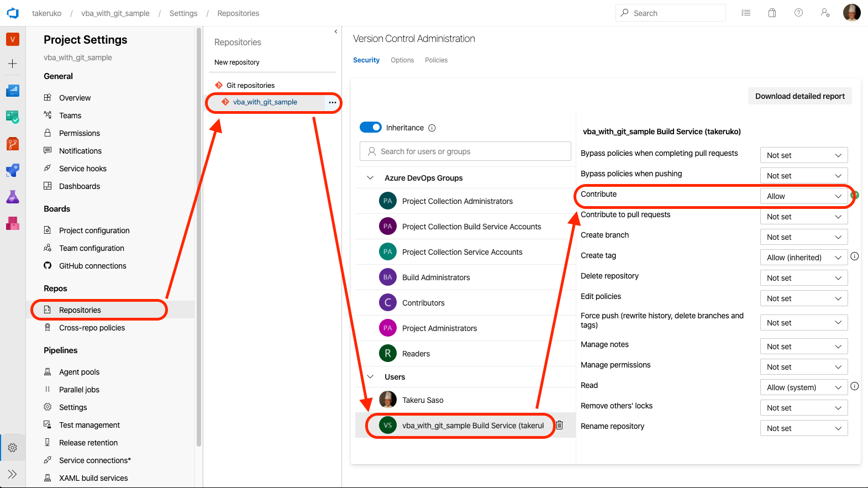Delete the Build Service user with trash icon
The image size is (868, 488).
[x=559, y=425]
